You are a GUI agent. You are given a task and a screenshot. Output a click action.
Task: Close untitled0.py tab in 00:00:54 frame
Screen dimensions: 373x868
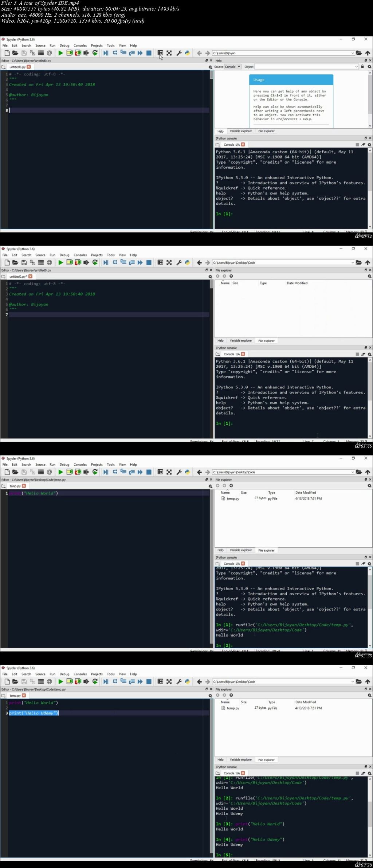point(29,67)
